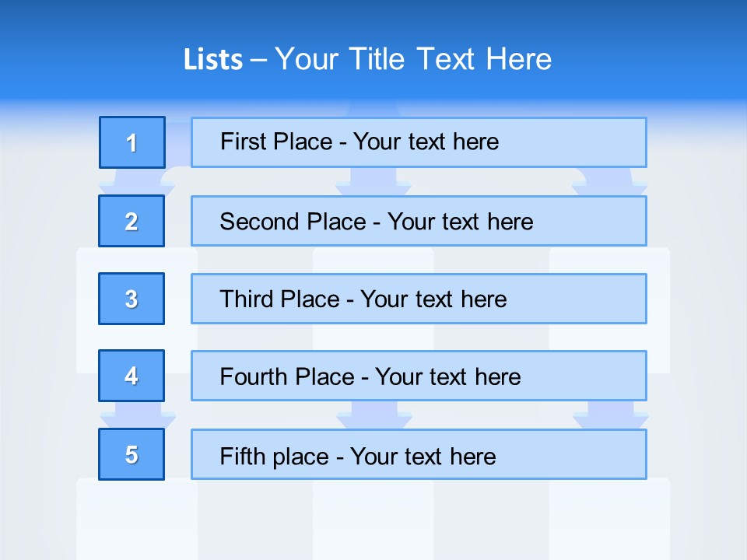Select the Fifth place text box
Screen dimensions: 747x560
pos(419,454)
